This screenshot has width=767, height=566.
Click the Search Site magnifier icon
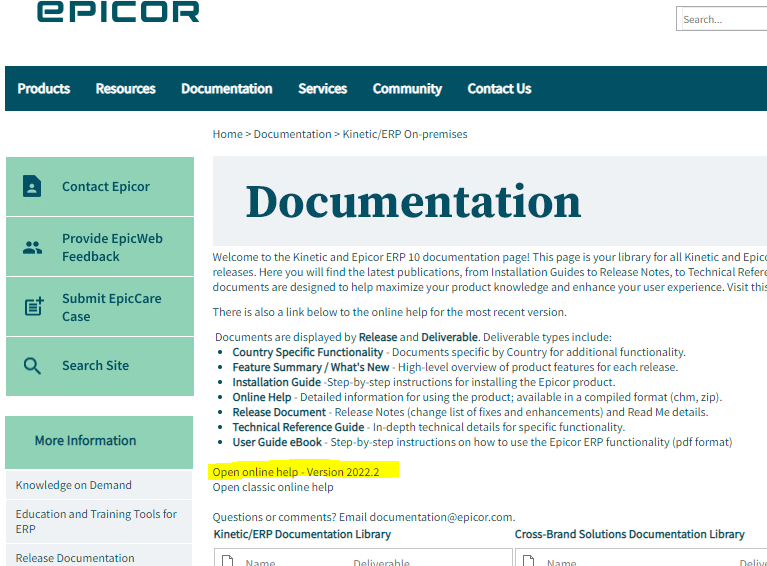(x=32, y=365)
